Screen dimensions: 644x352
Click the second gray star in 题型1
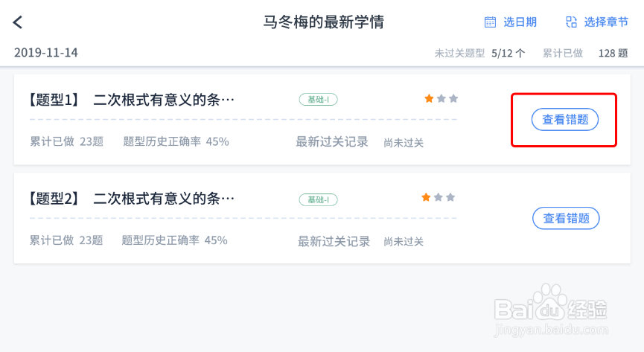coord(441,98)
